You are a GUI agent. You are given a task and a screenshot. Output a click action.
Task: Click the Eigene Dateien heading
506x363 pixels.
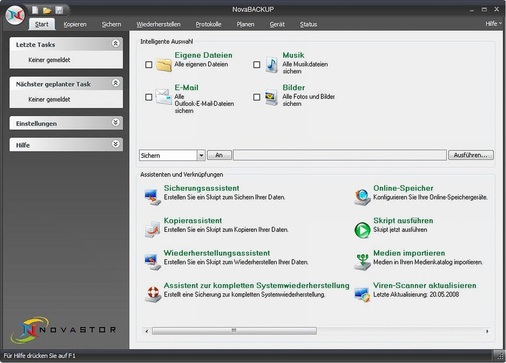click(203, 55)
